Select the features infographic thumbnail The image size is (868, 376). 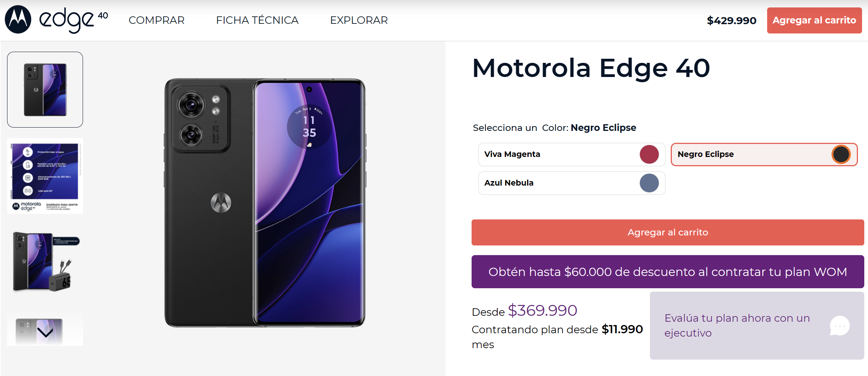coord(45,176)
